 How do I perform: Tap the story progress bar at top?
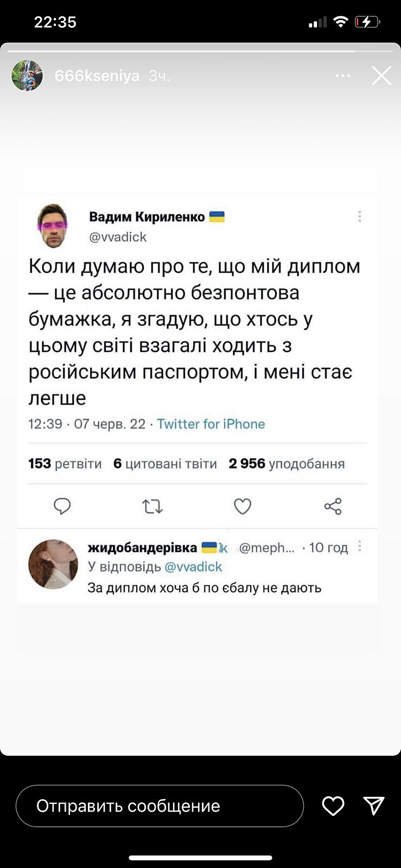pos(200,51)
